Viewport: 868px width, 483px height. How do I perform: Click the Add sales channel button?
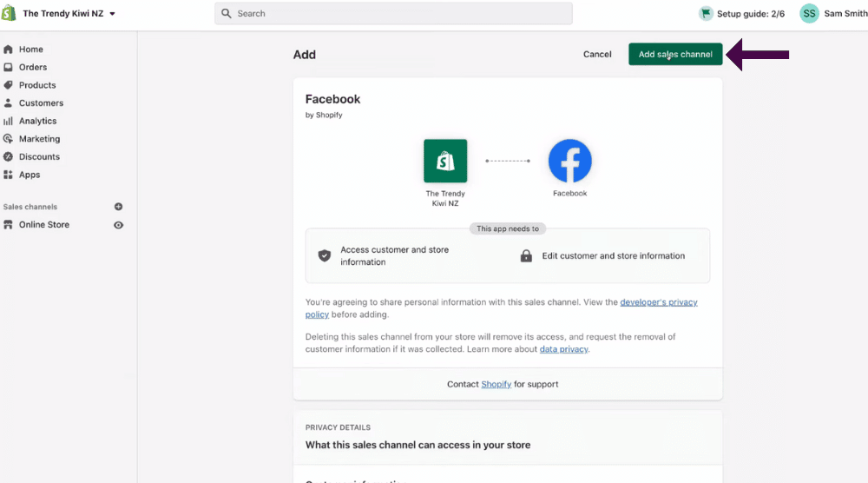675,54
